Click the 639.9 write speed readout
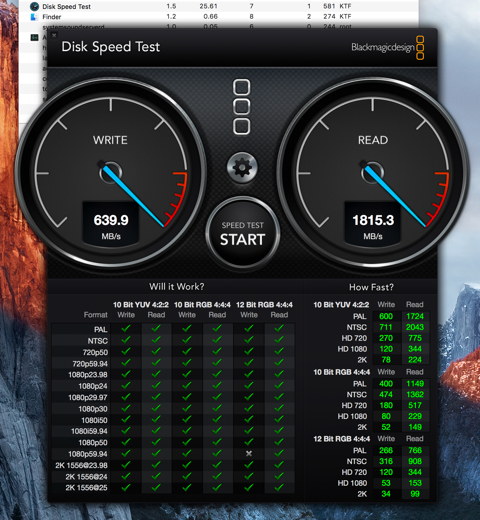 click(x=111, y=220)
